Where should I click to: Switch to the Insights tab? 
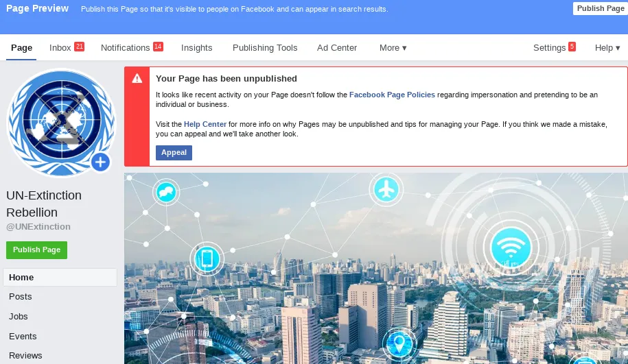click(x=197, y=47)
